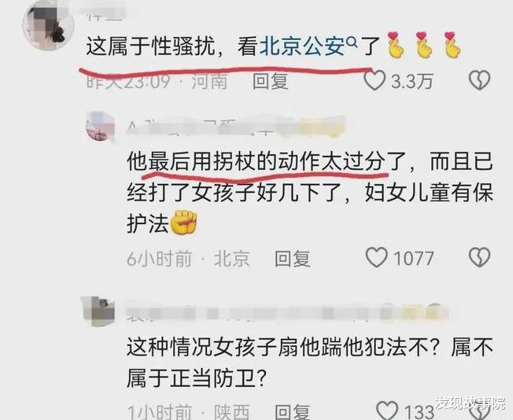Select the comment text about 妇女儿童保护法
This screenshot has height=420, width=513.
point(309,193)
